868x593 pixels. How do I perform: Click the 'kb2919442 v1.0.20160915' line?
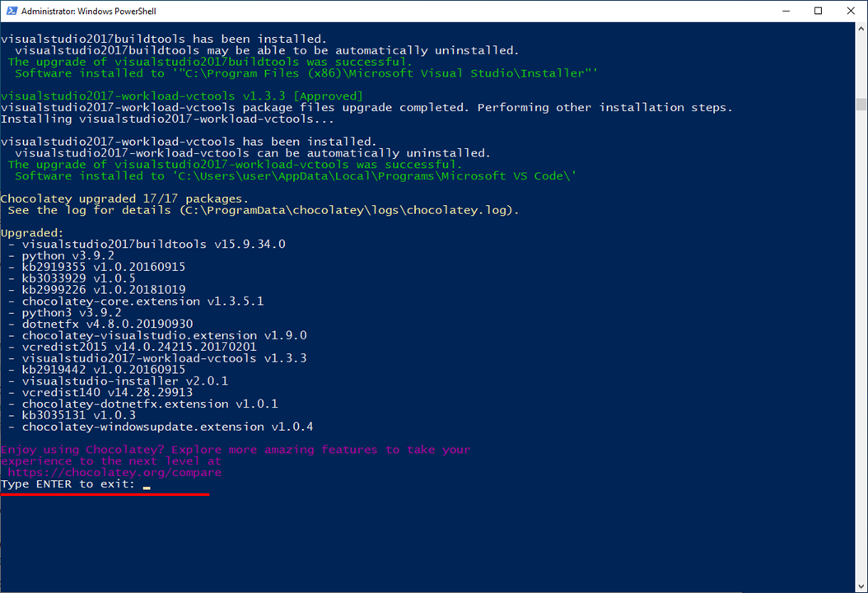coord(104,369)
